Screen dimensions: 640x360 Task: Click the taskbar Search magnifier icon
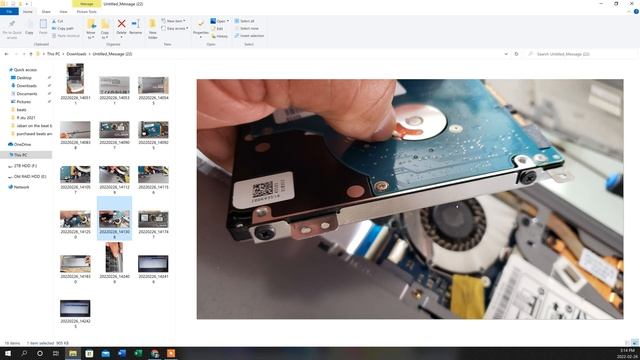point(24,353)
